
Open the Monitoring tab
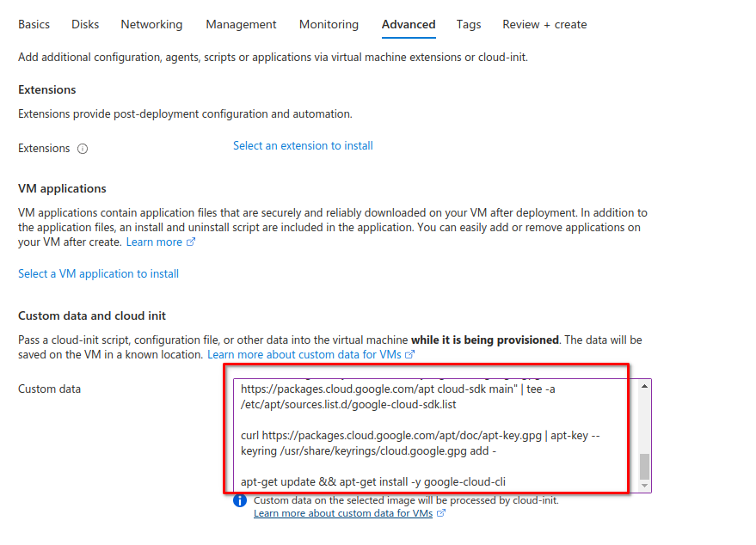[x=329, y=25]
